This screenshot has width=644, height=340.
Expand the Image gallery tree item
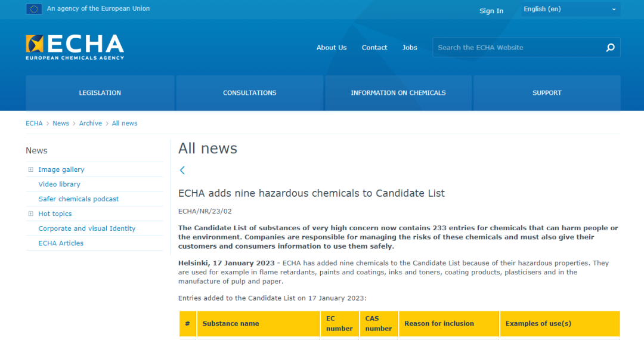coord(31,169)
